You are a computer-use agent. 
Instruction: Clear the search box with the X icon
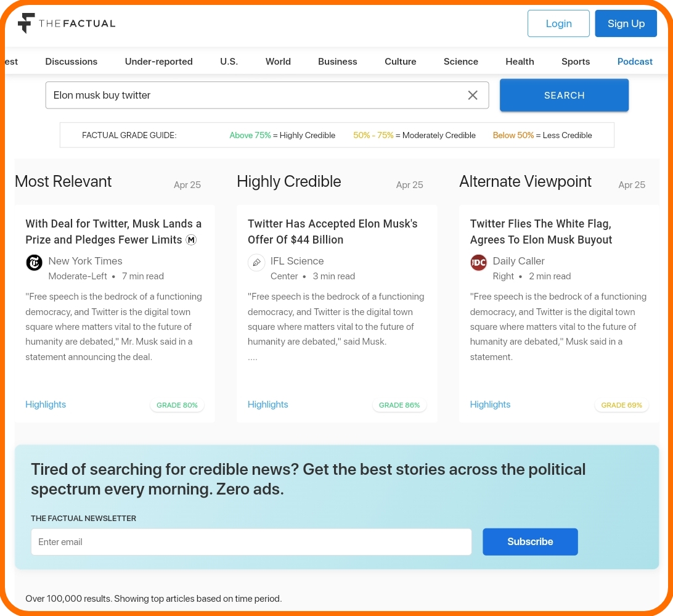click(473, 95)
